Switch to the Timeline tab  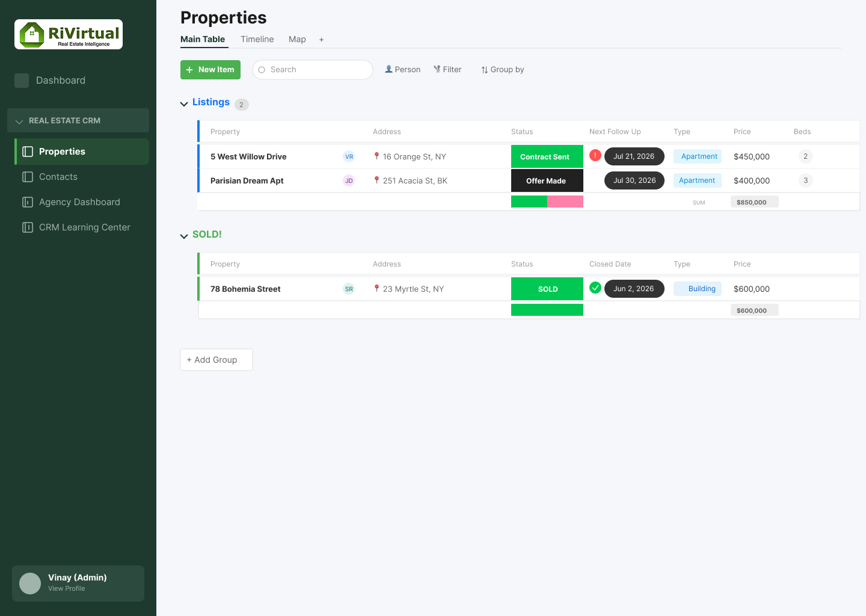[x=257, y=39]
